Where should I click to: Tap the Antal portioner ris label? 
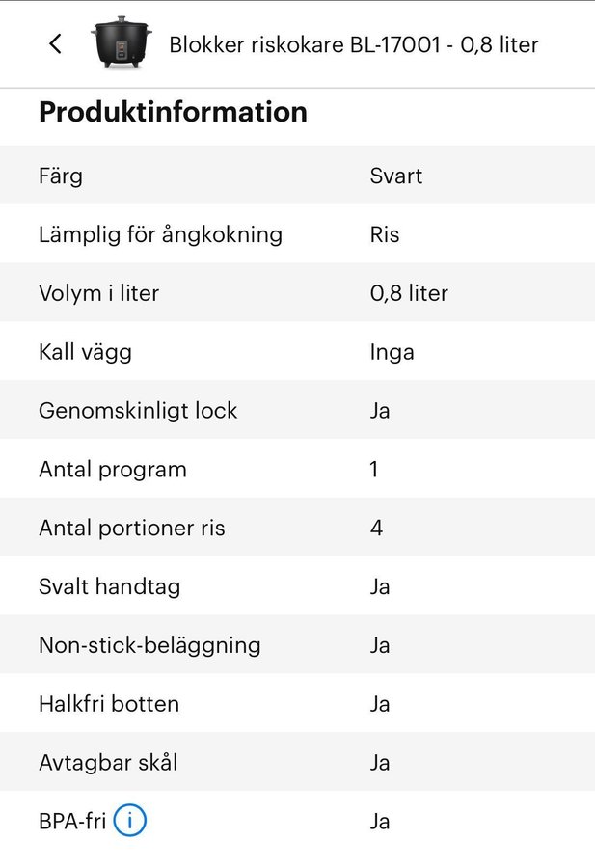click(131, 529)
